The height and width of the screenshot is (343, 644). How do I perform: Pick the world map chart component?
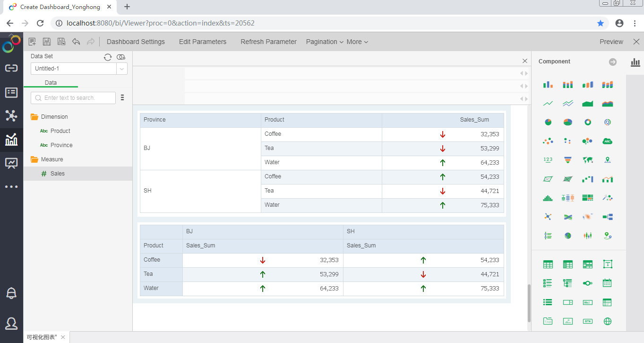click(588, 160)
